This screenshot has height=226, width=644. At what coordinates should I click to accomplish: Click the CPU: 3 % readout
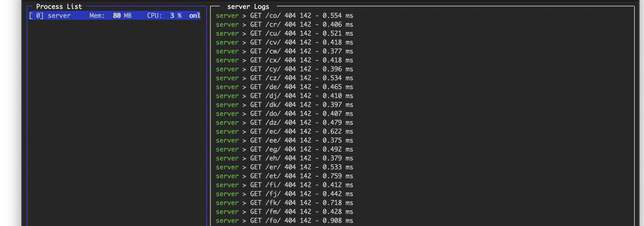pos(164,16)
